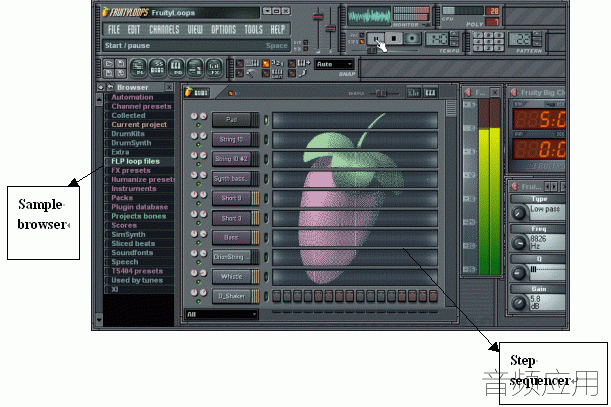Adjust the Whistle channel volume knob
The height and width of the screenshot is (407, 611).
(x=203, y=273)
